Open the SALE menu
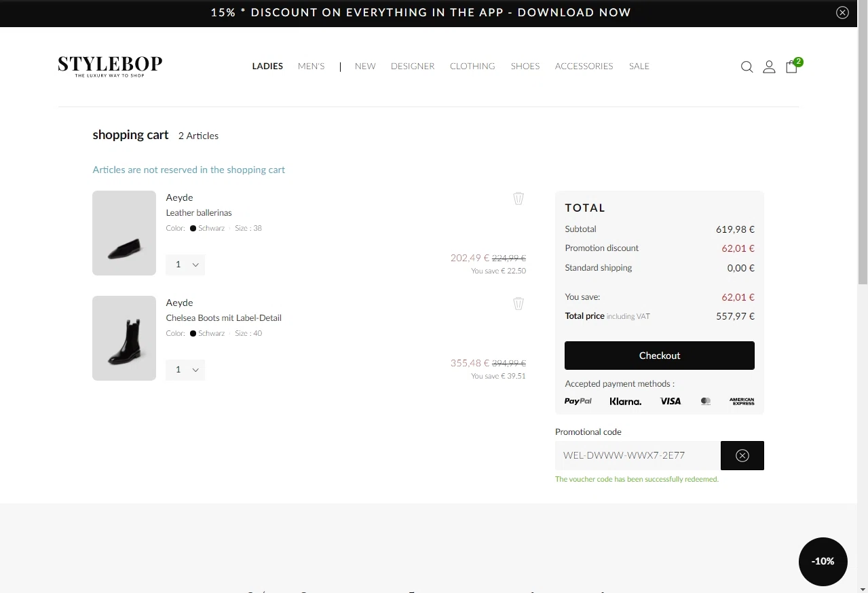This screenshot has height=593, width=868. 639,66
